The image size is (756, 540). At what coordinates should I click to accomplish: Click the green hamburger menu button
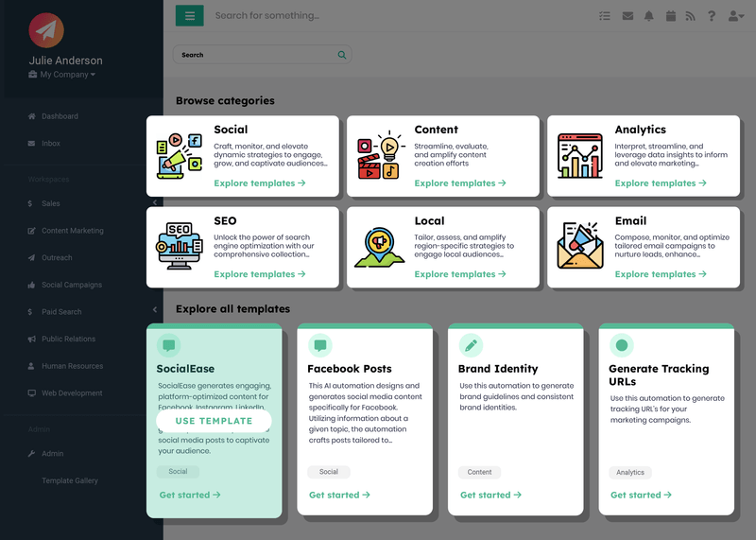[x=190, y=16]
